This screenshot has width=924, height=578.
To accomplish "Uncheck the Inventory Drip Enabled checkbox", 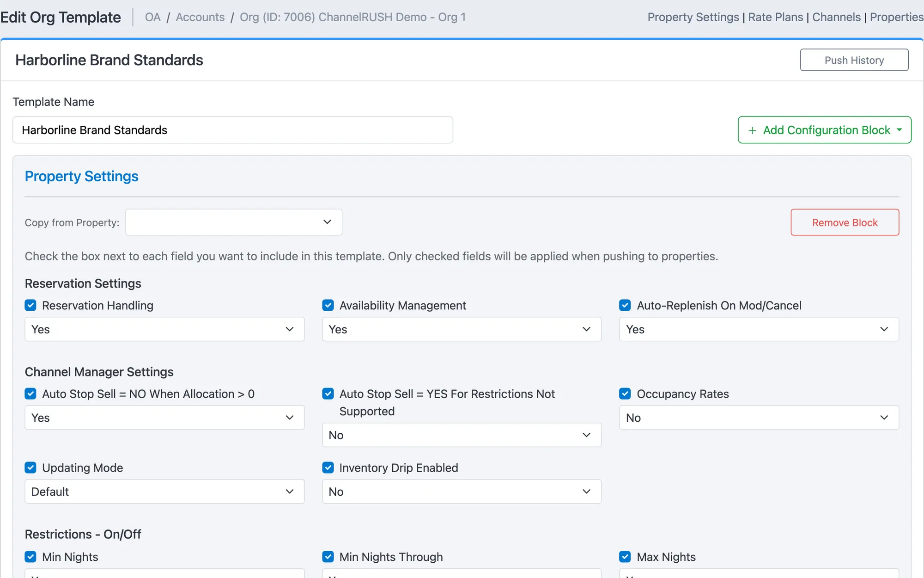I will (328, 467).
